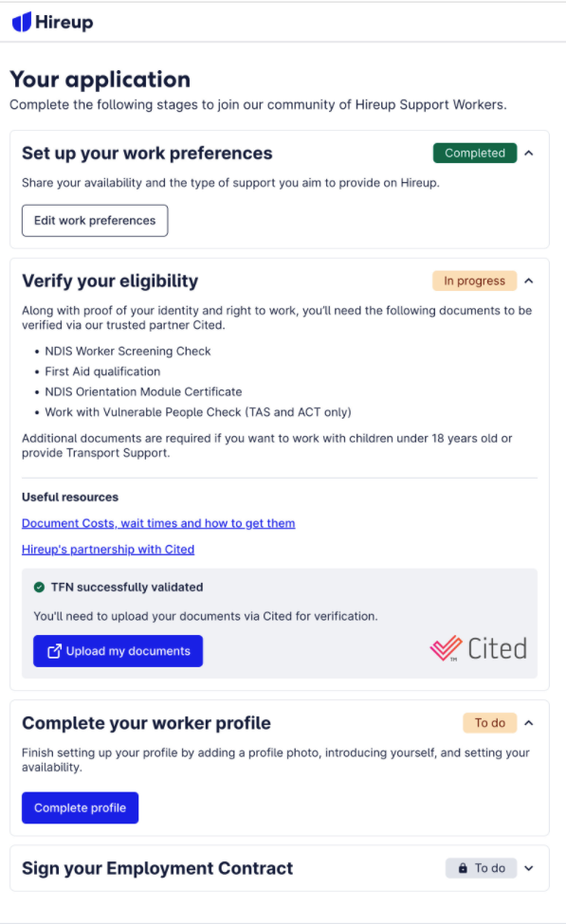566x924 pixels.
Task: Click the lock icon in Employment Contract status
Action: [463, 868]
